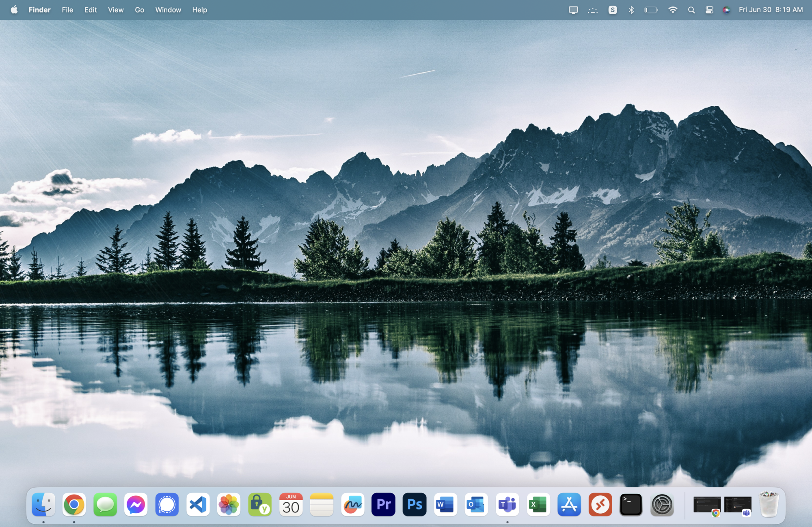The image size is (812, 527).
Task: Open Adobe Photoshop in the Dock
Action: tap(414, 505)
